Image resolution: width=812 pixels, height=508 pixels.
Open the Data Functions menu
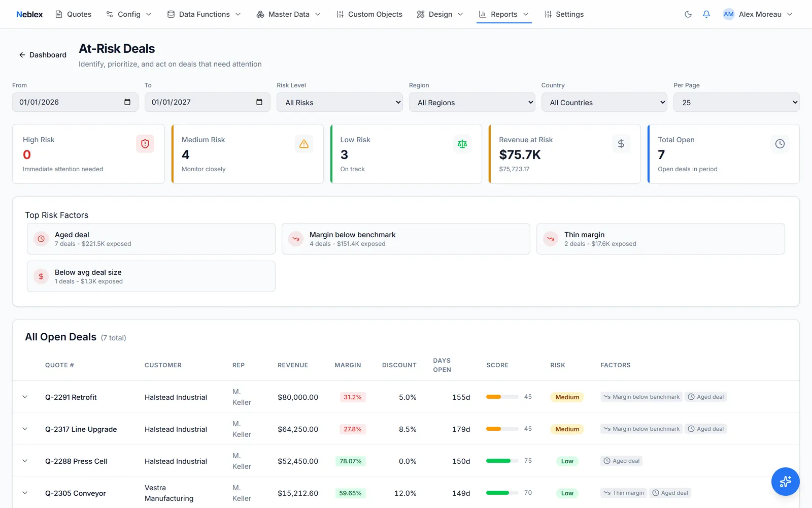coord(204,14)
